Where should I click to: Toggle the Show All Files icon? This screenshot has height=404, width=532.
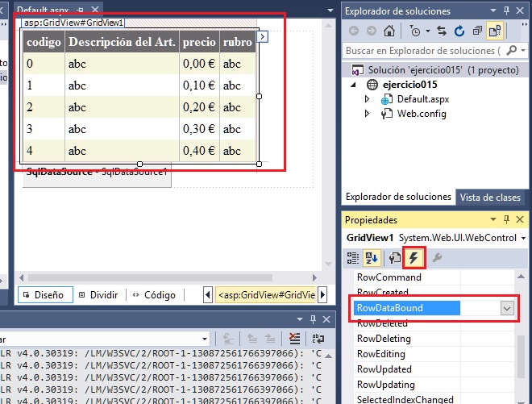click(495, 31)
